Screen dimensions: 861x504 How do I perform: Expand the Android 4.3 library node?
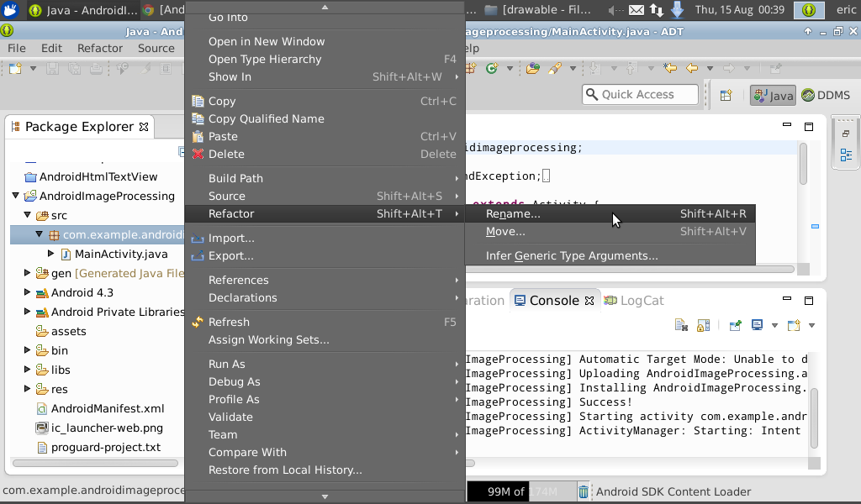pos(27,291)
